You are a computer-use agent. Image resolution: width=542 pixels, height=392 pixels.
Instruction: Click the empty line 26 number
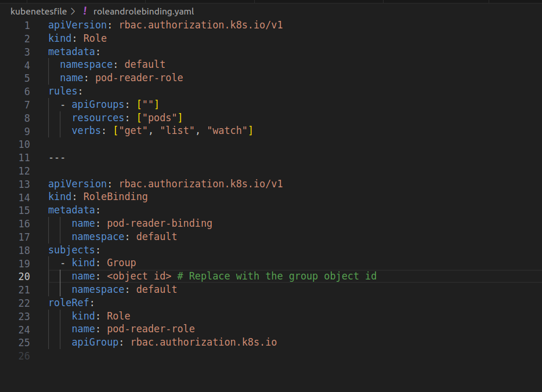click(24, 355)
